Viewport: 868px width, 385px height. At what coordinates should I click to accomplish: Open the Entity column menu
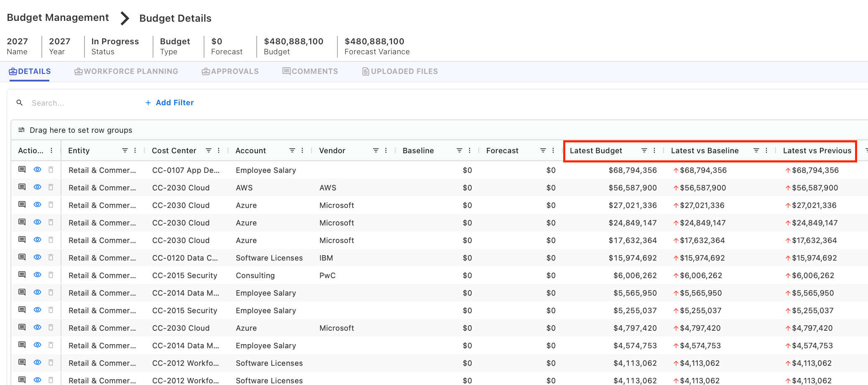(135, 150)
